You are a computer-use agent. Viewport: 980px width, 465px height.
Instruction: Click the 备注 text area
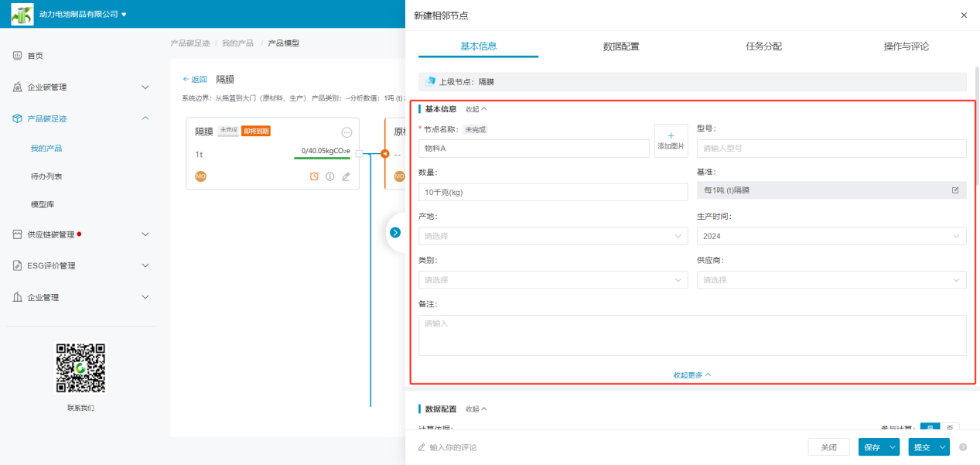coord(692,335)
